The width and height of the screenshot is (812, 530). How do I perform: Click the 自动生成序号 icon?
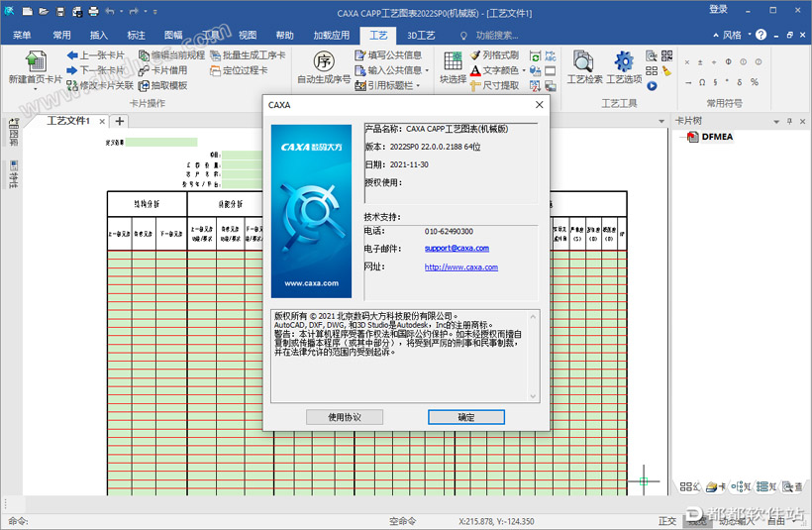(x=324, y=61)
